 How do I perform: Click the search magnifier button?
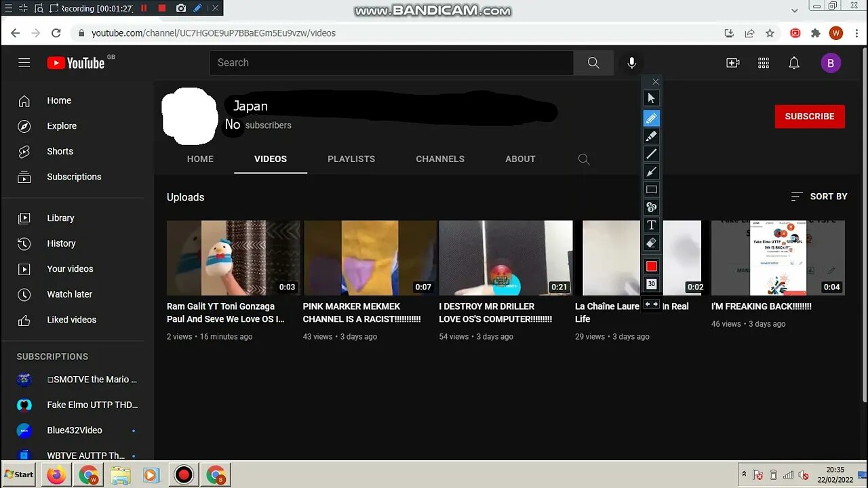tap(593, 62)
